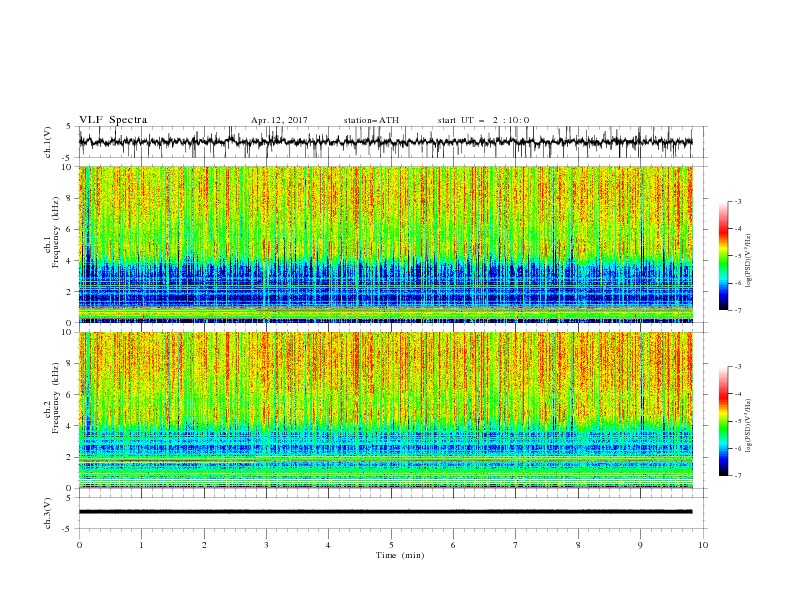Click time axis tick label "8"
Screen dimensions: 792x612
coord(578,545)
